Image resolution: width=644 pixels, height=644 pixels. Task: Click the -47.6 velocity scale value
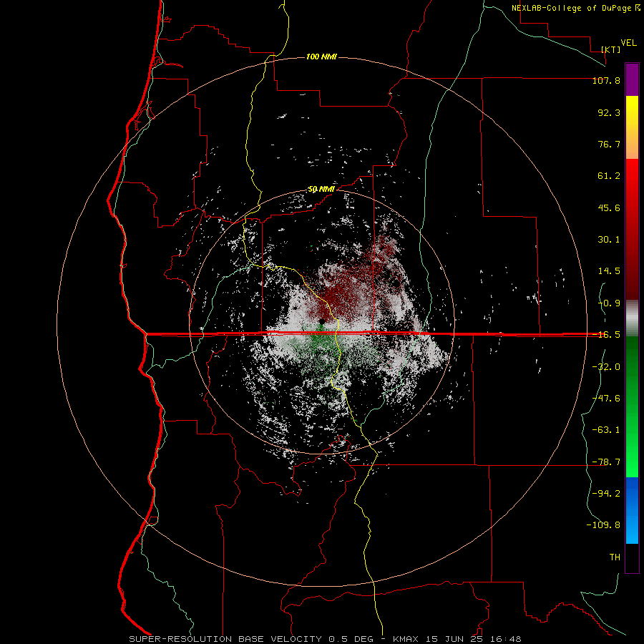pyautogui.click(x=606, y=399)
